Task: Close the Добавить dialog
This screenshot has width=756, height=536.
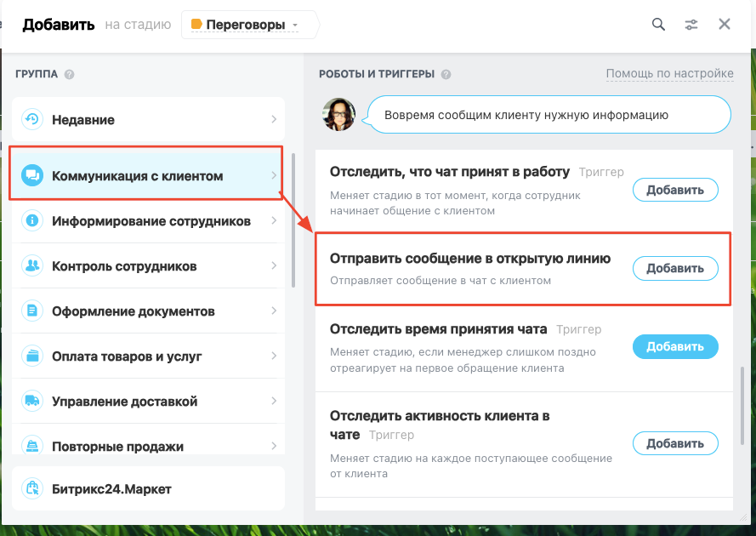Action: tap(725, 24)
